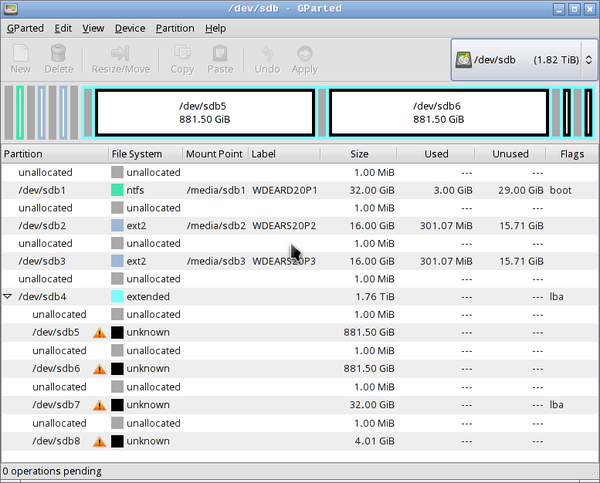Open the View menu
The image size is (600, 483).
[93, 28]
